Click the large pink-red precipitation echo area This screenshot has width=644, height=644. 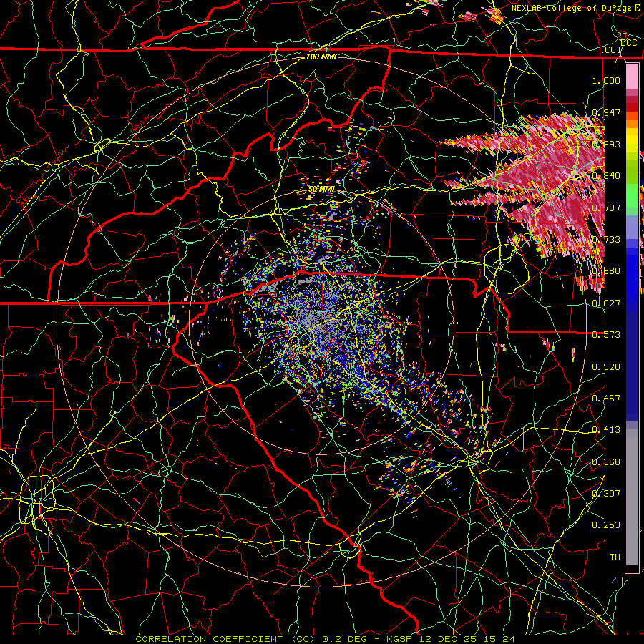550,185
